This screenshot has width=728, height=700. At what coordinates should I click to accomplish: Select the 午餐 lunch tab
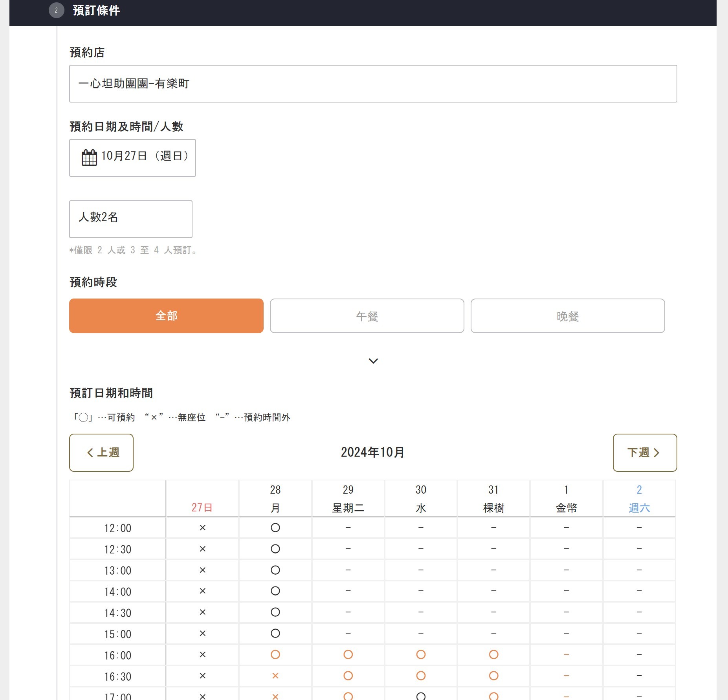pos(367,316)
